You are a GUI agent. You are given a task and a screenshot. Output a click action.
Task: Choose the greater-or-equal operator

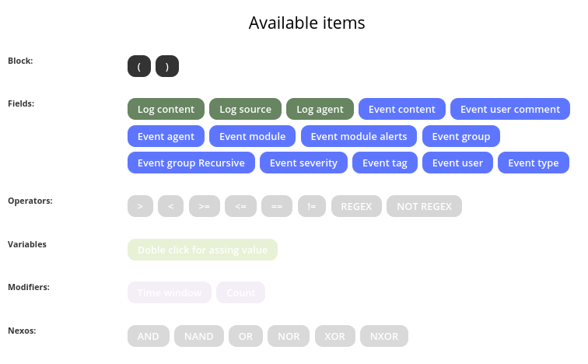click(205, 206)
